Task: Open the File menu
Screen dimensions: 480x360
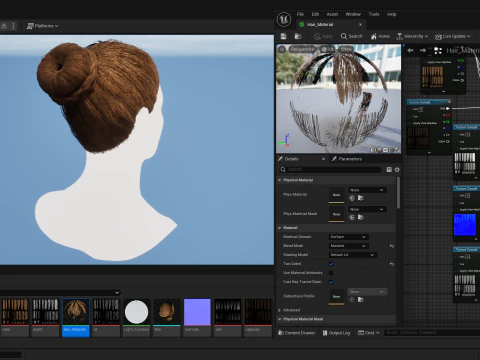Action: point(300,14)
